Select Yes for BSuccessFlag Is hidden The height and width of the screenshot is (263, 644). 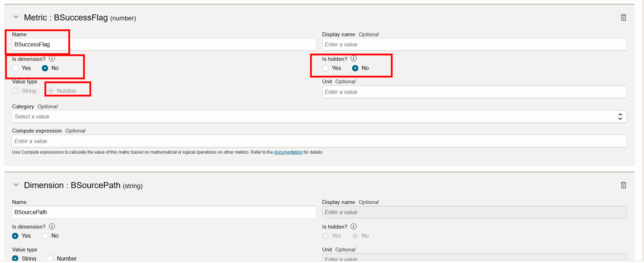click(x=325, y=68)
